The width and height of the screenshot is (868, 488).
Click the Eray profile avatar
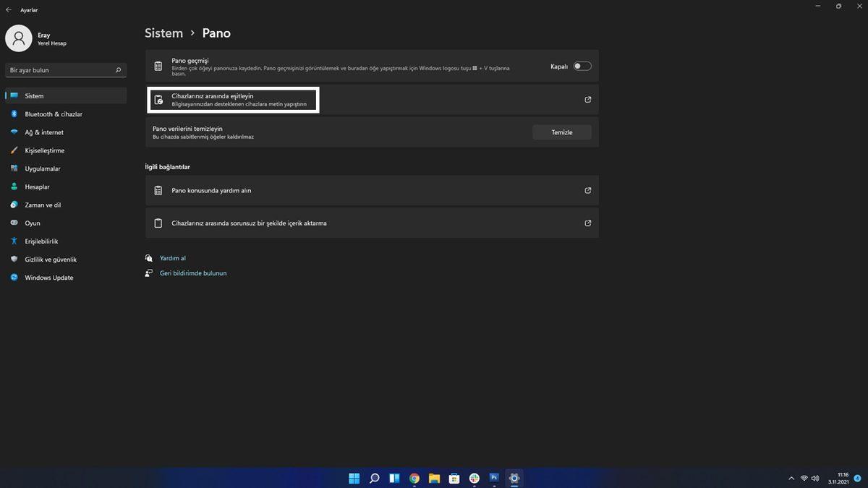coord(19,38)
